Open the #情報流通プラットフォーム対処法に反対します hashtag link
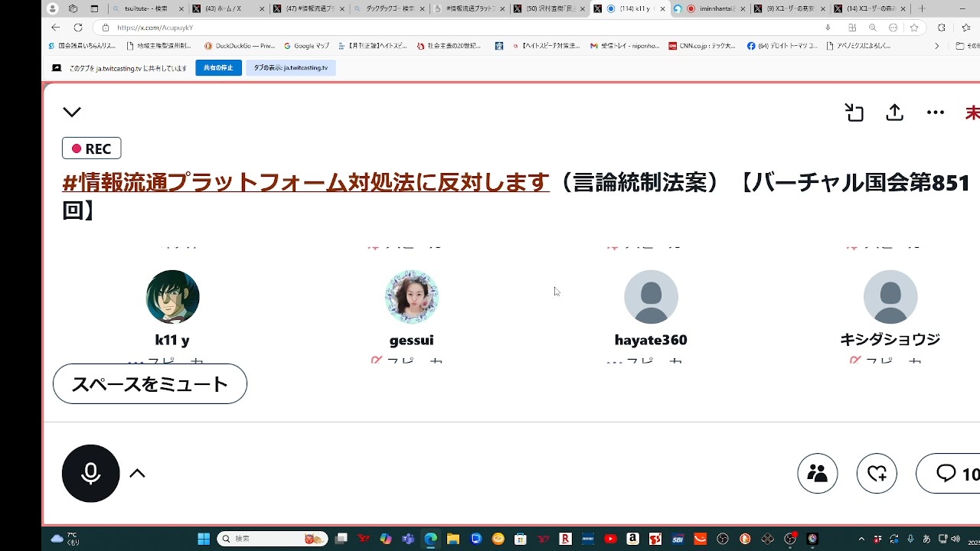The image size is (980, 551). coord(306,183)
